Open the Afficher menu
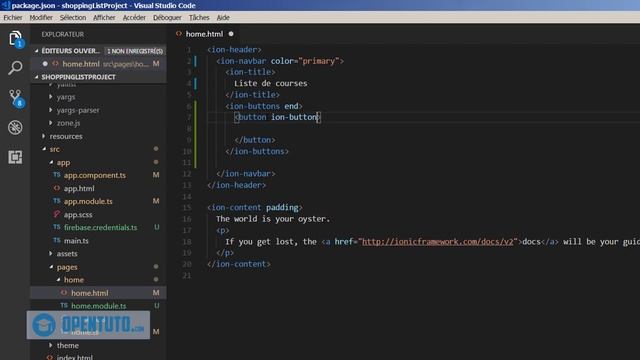The image size is (640, 360). 104,18
